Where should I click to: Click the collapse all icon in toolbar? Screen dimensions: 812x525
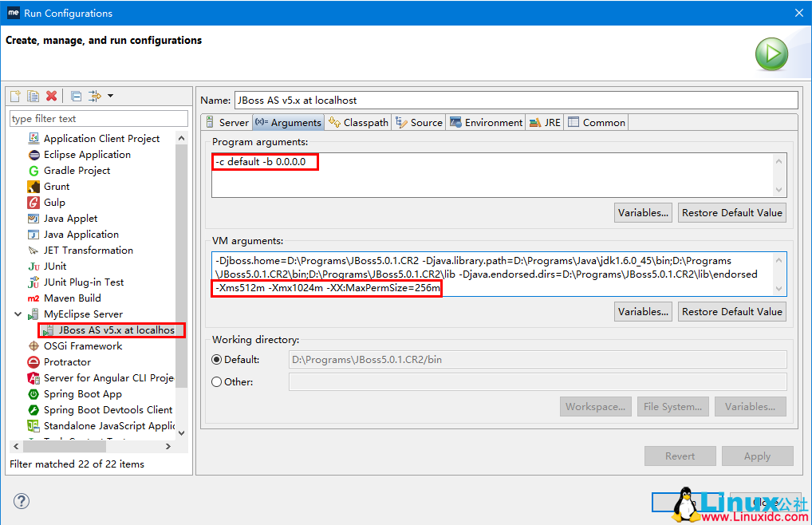[x=77, y=96]
